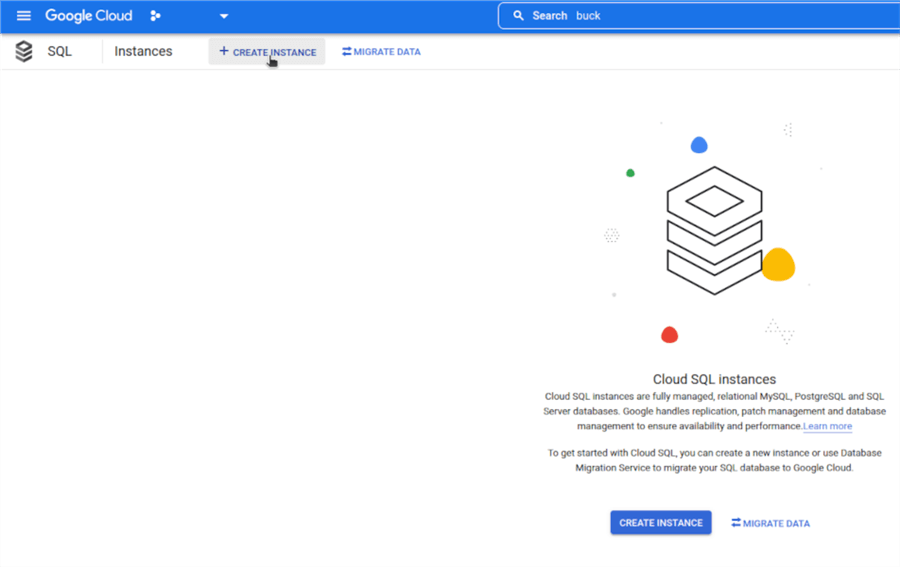Click the top CREATE INSTANCE toolbar button

[267, 52]
